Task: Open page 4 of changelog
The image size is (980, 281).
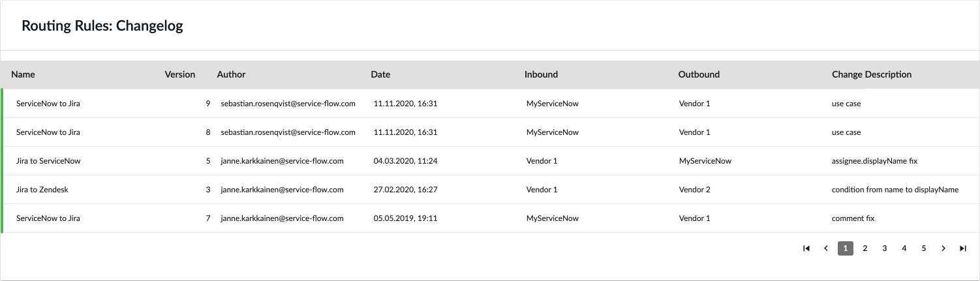Action: 904,248
